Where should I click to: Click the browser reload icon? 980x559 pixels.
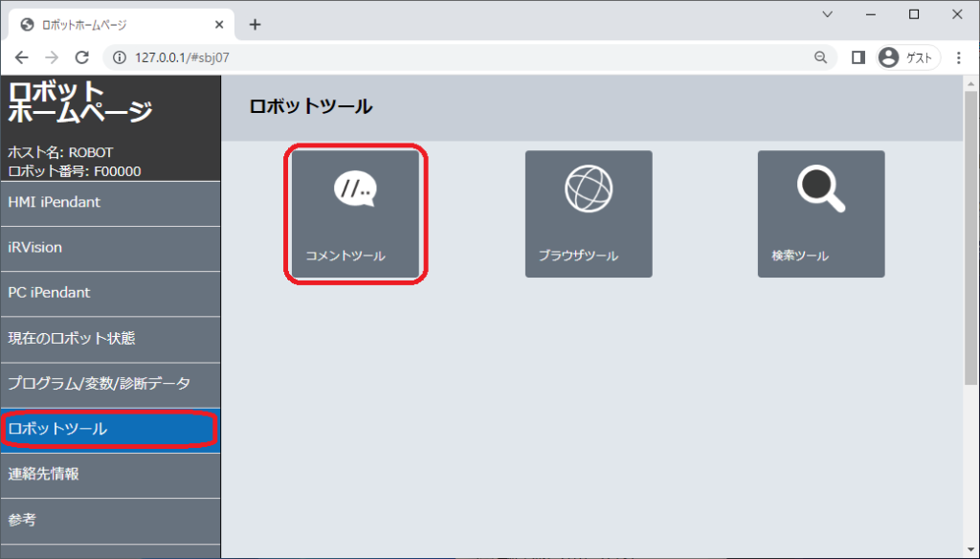[81, 57]
